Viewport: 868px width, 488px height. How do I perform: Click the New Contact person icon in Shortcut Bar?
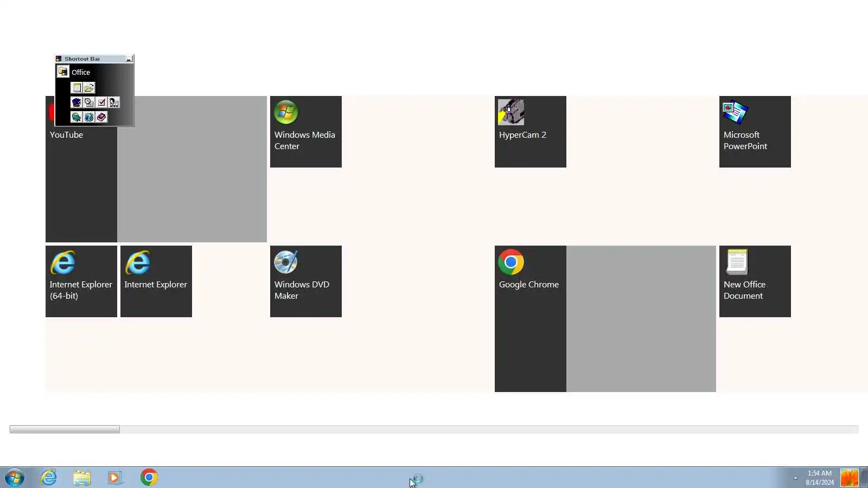(x=114, y=102)
